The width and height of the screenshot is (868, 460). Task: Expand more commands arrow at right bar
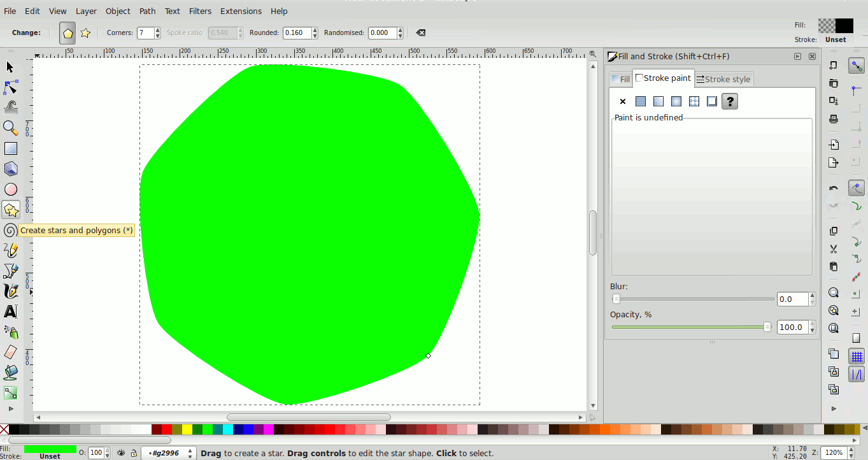(x=834, y=408)
